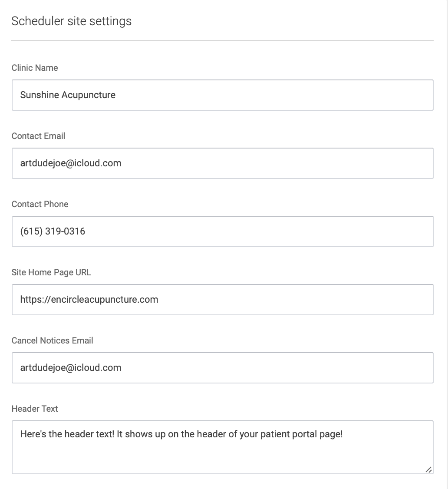Click the 'Site Home Page URL' label
This screenshot has width=448, height=489.
click(51, 273)
